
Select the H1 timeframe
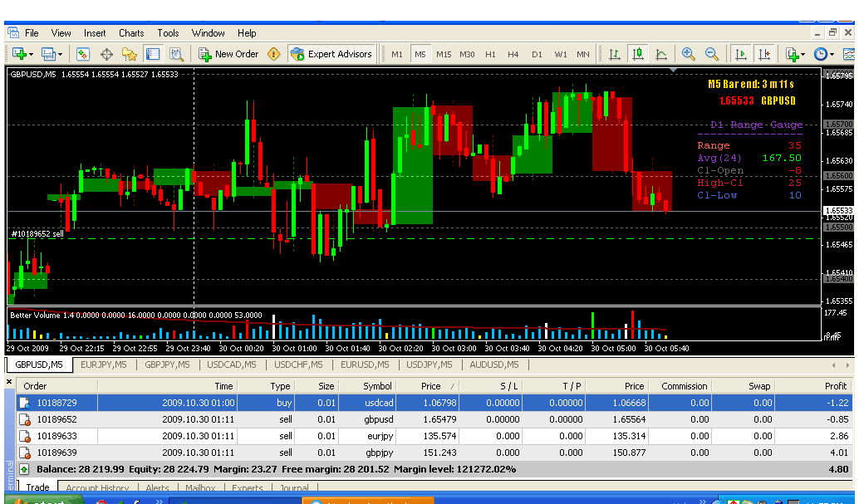tap(490, 55)
